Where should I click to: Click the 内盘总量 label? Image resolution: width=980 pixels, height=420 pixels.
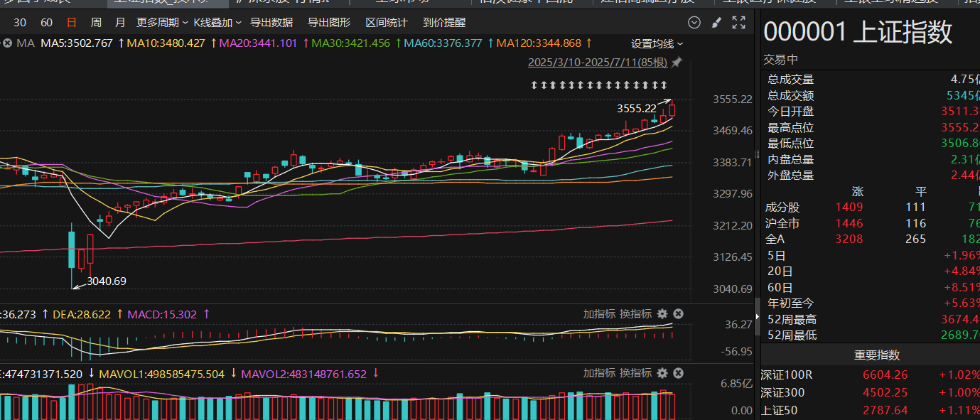point(791,160)
